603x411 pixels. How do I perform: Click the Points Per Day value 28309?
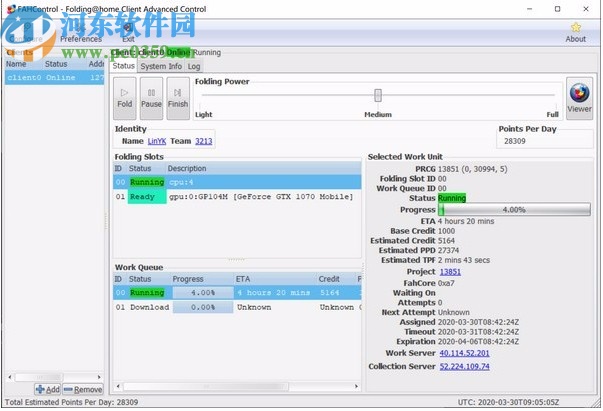click(x=515, y=141)
